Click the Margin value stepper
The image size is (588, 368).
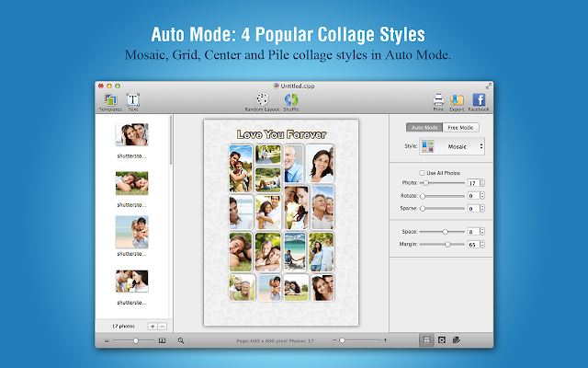click(482, 245)
